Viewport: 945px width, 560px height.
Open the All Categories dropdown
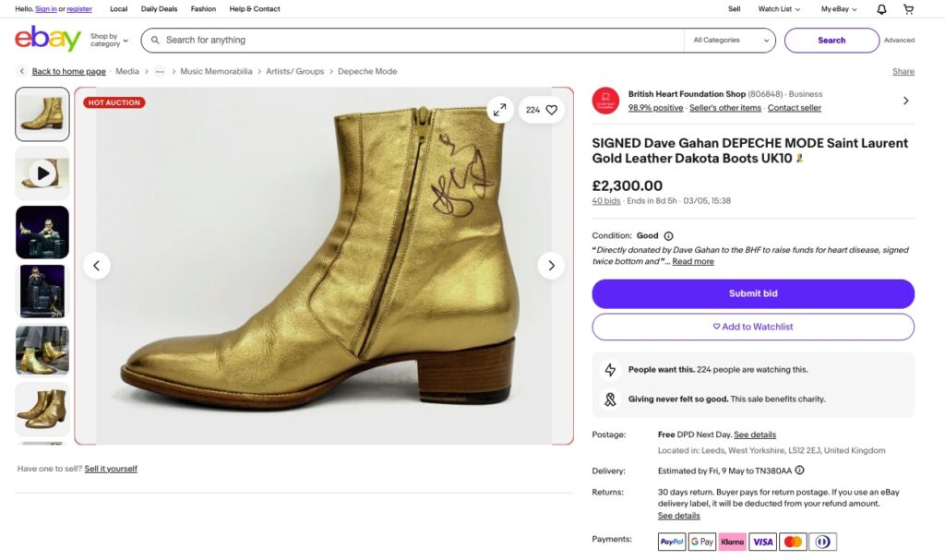tap(731, 40)
